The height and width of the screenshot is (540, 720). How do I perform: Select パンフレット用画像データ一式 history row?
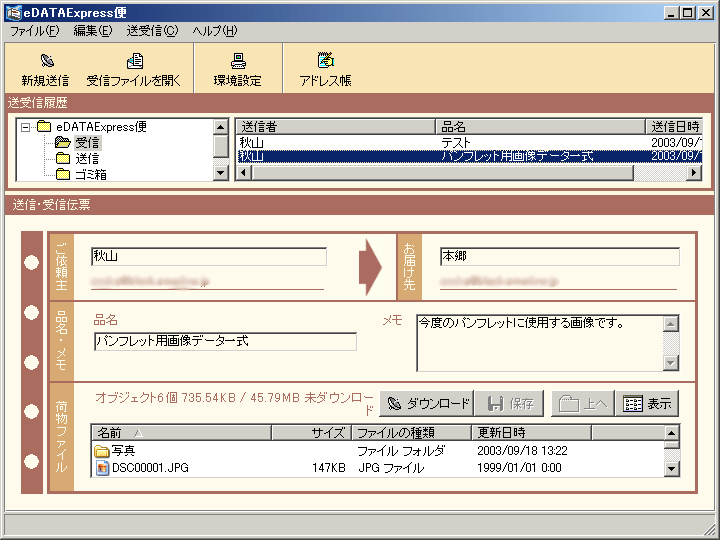click(x=469, y=156)
